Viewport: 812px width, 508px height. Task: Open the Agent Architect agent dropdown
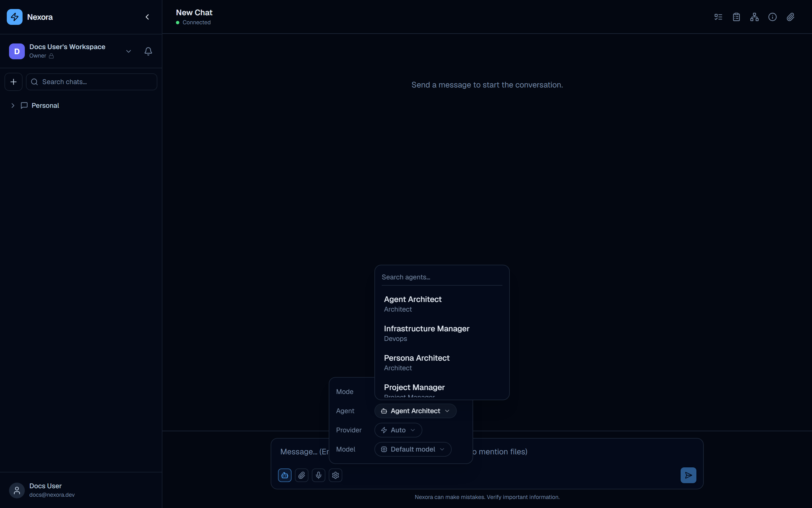click(415, 411)
